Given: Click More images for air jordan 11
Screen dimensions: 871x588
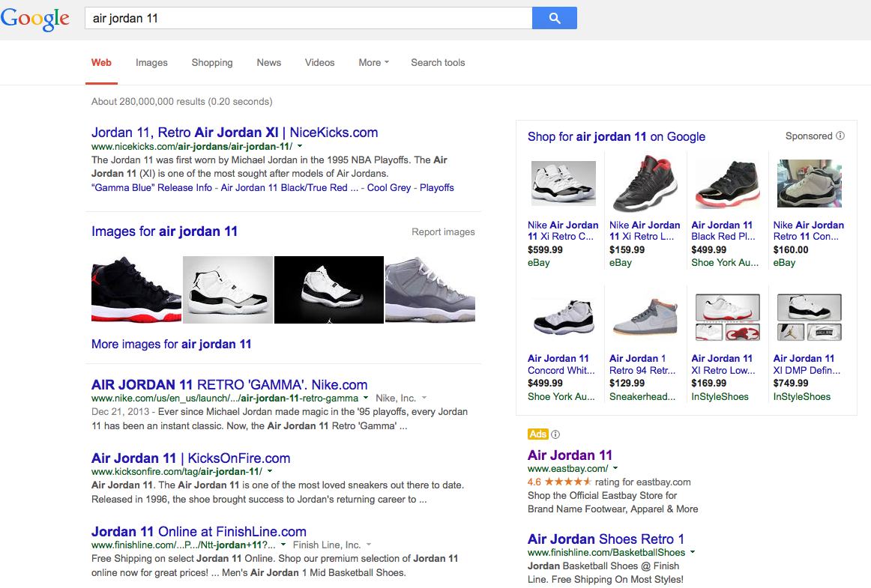Looking at the screenshot, I should click(x=171, y=345).
